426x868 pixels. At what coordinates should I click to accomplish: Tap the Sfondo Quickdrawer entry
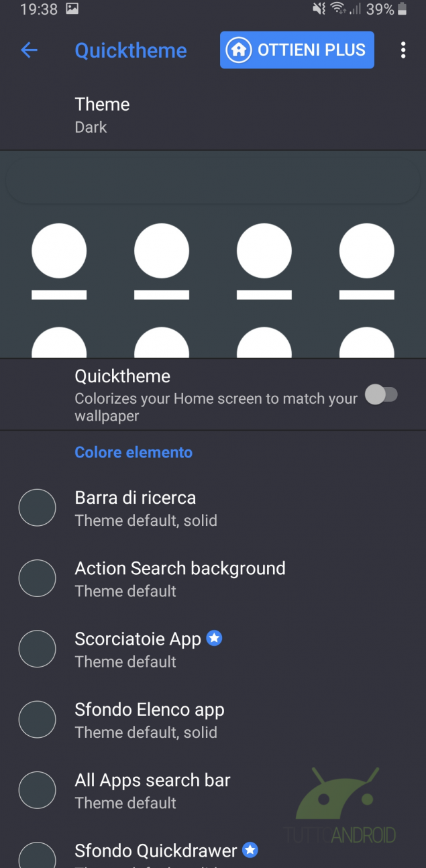point(156,852)
